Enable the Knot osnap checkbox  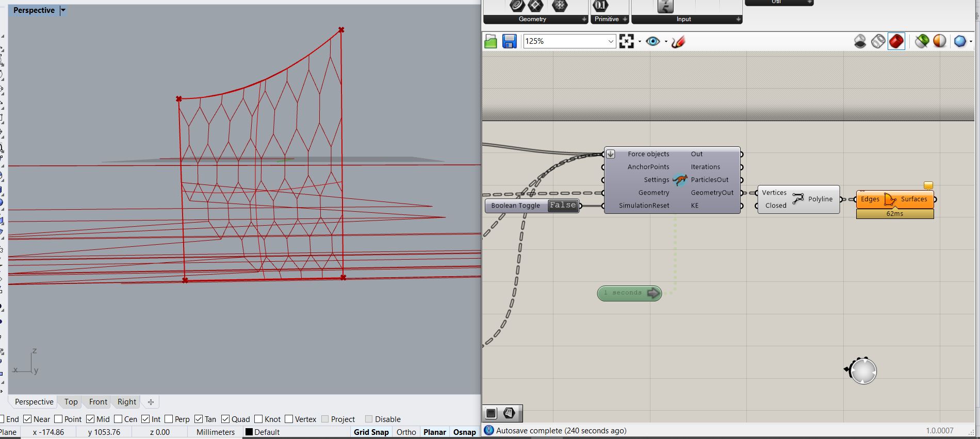point(258,419)
